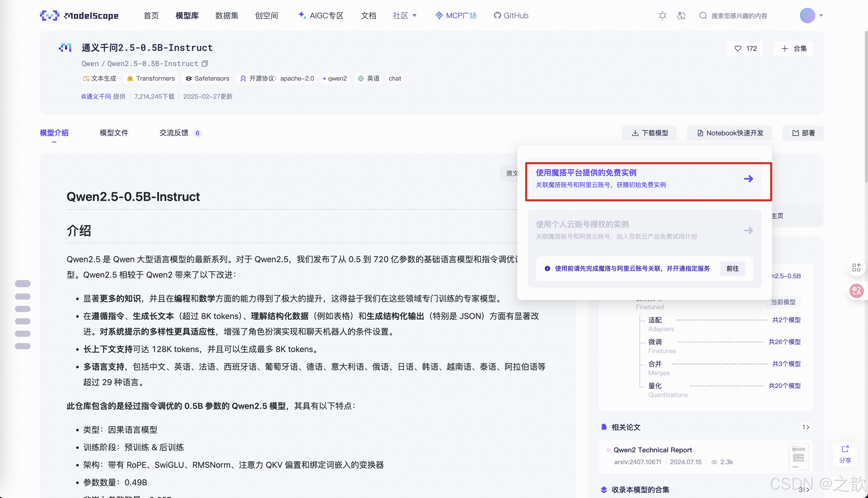Switch to 模型介绍 tab
The image size is (868, 498).
click(x=54, y=133)
